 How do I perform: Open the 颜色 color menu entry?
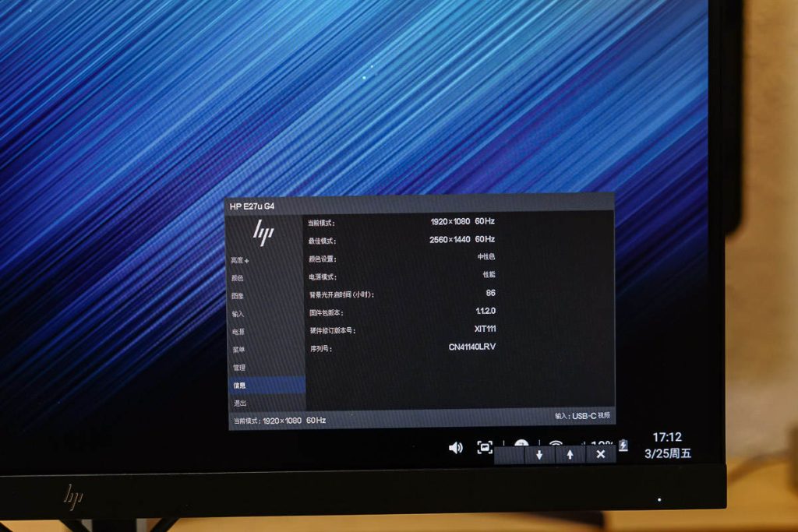pyautogui.click(x=237, y=278)
